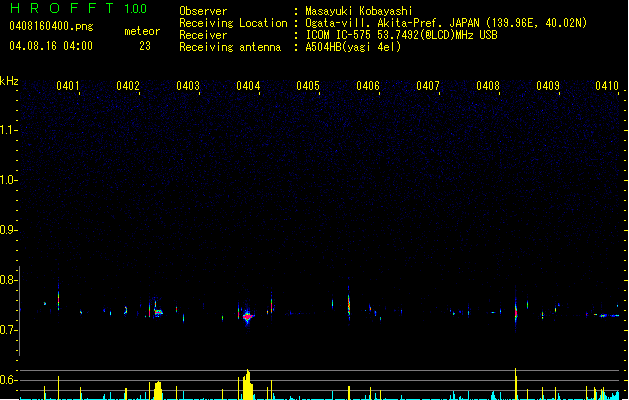Click time marker 0404
This screenshot has height=400, width=629.
coord(248,86)
